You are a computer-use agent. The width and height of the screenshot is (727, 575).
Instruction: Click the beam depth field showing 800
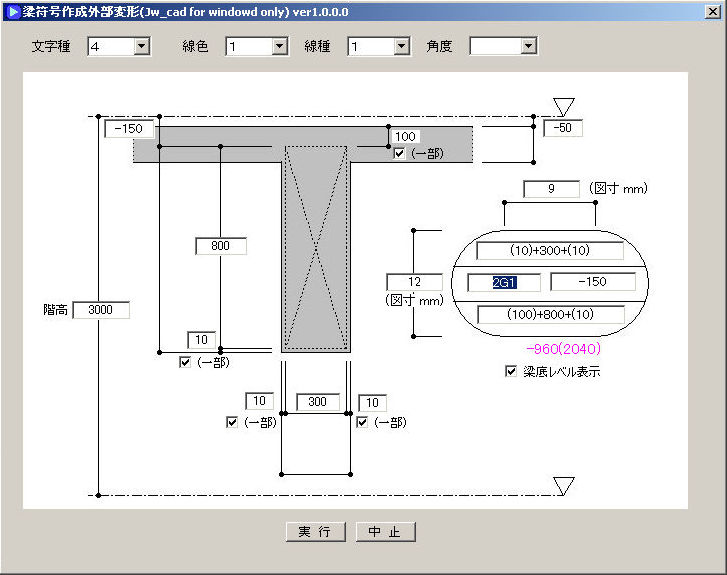coord(220,246)
